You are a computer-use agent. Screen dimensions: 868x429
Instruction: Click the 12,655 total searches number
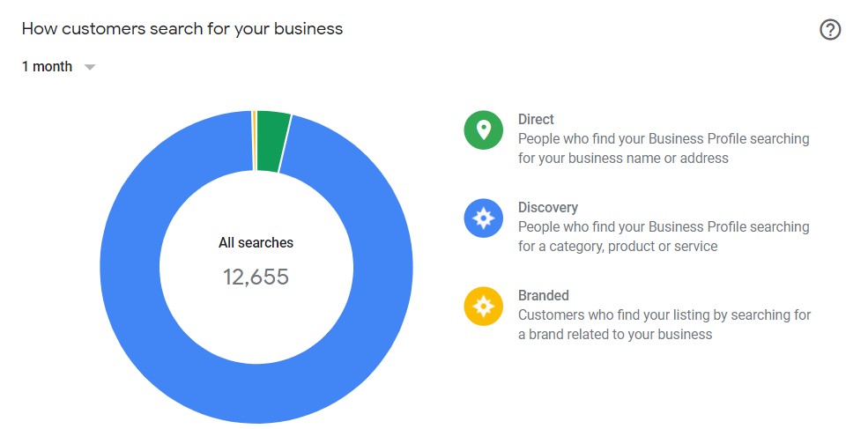click(x=256, y=277)
